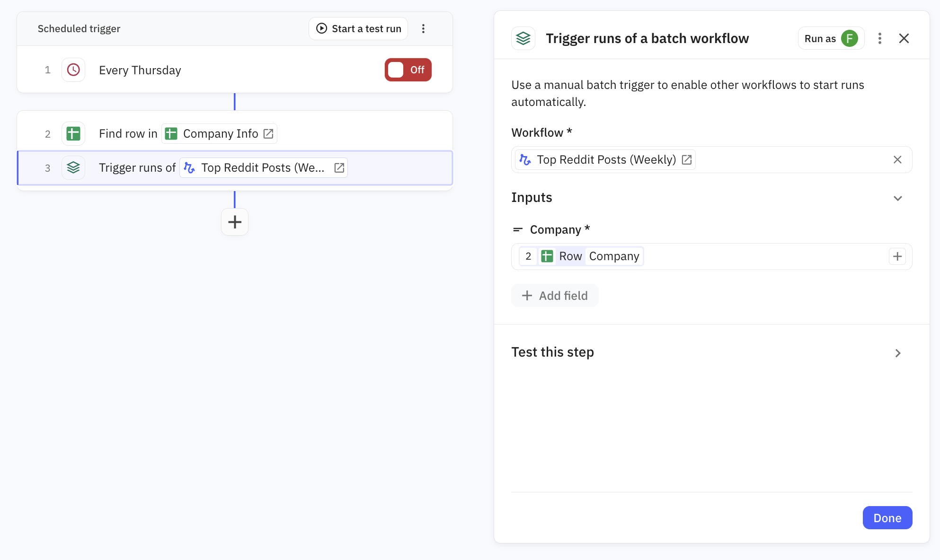The image size is (940, 560).
Task: Collapse the Inputs section chevron
Action: click(x=897, y=198)
